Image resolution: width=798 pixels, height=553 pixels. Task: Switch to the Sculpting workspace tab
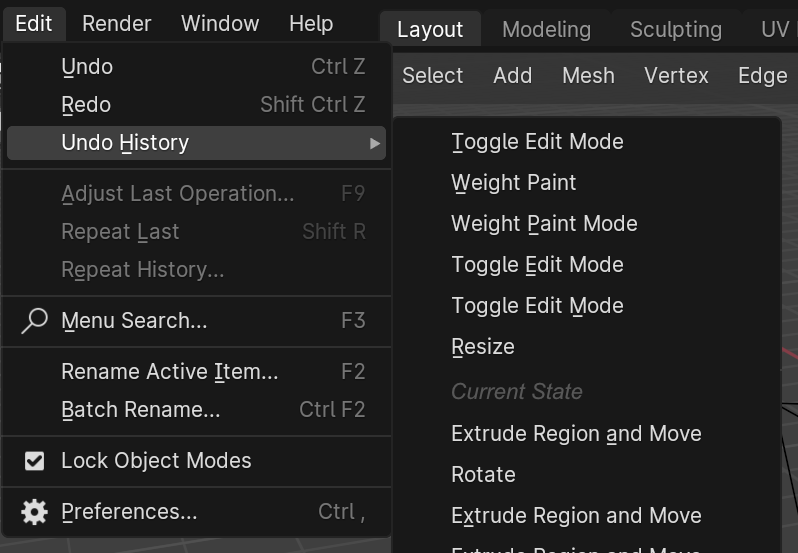[x=675, y=30]
